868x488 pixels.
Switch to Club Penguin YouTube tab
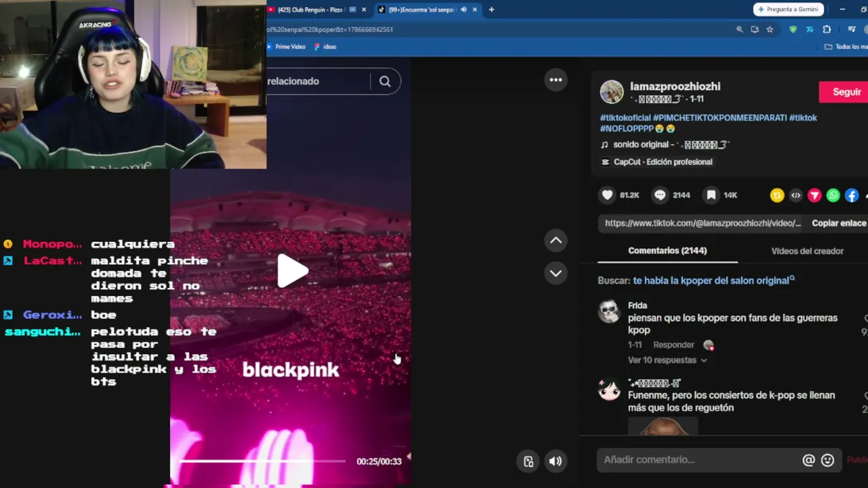(311, 9)
